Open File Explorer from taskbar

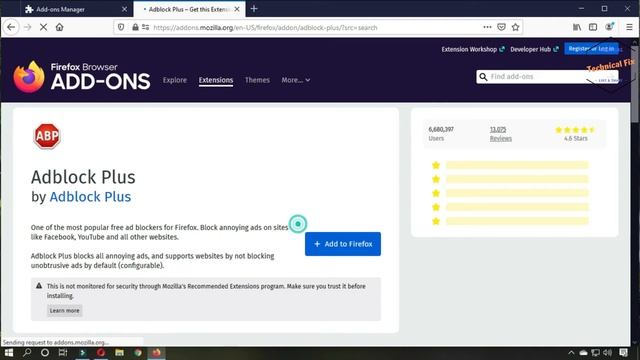[119, 353]
